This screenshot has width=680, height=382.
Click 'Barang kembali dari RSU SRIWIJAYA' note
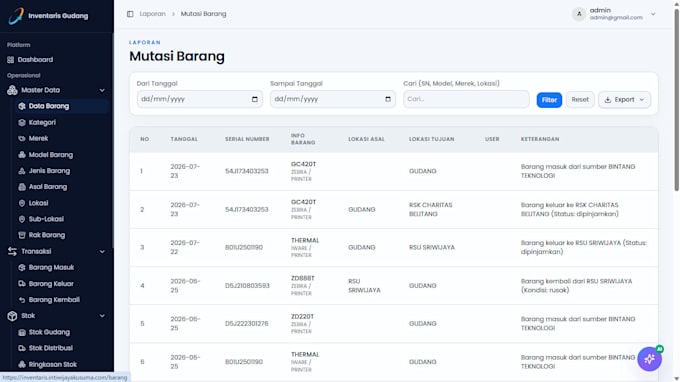tap(576, 286)
